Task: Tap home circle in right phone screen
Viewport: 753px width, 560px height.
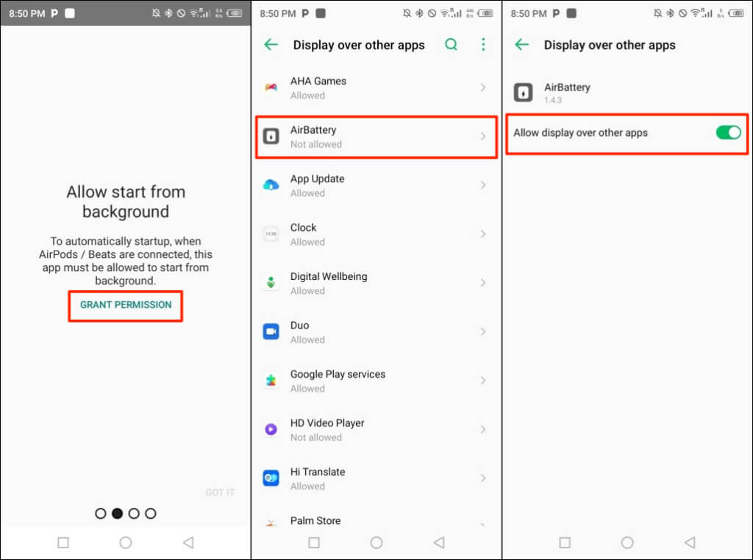Action: [627, 542]
